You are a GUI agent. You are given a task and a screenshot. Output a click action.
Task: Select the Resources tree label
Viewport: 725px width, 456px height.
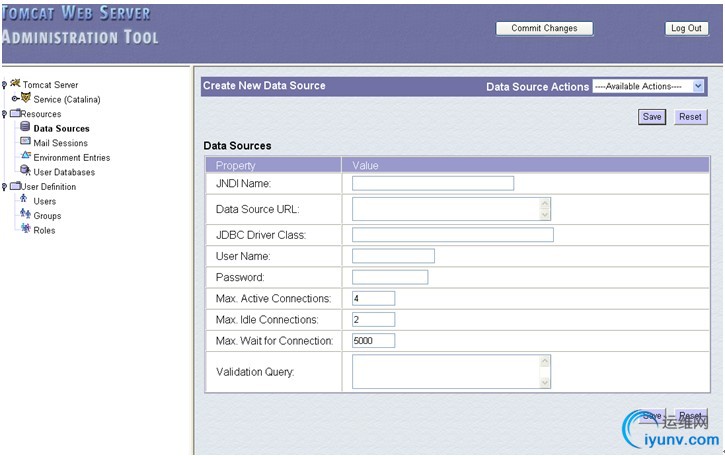[41, 114]
